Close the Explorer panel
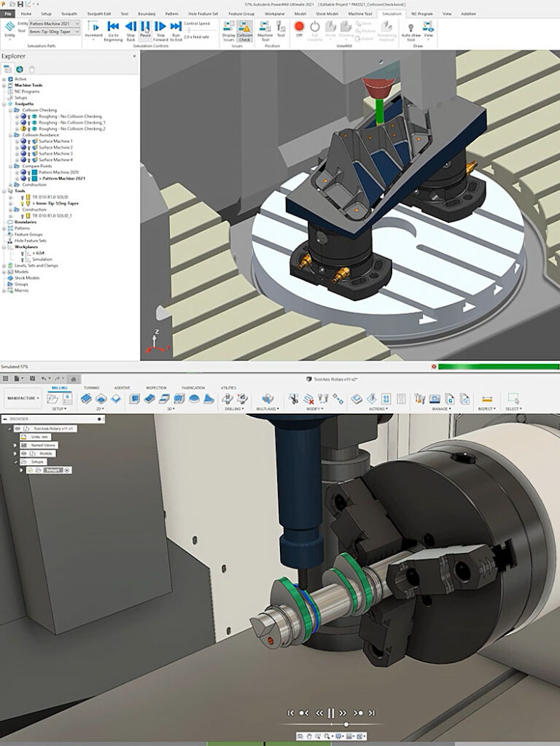The height and width of the screenshot is (746, 560). tap(134, 56)
